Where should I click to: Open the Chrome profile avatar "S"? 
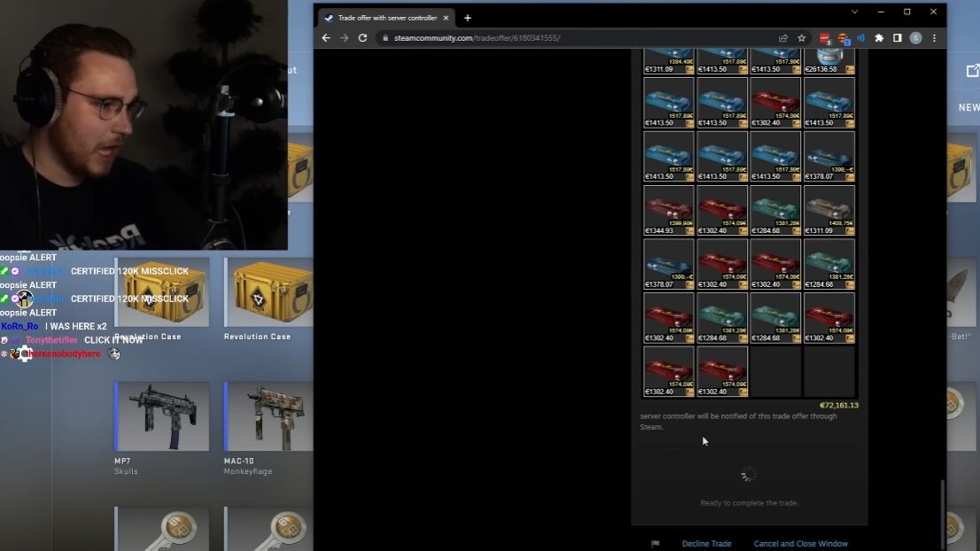pyautogui.click(x=915, y=38)
